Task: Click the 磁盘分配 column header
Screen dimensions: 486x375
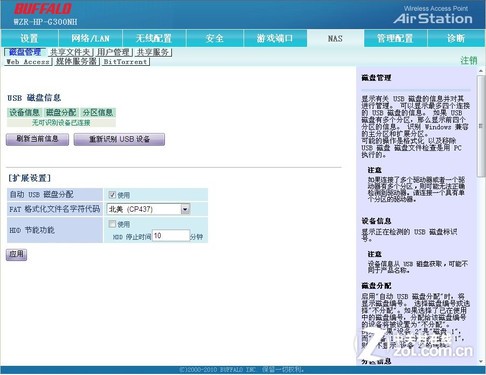Action: click(61, 112)
